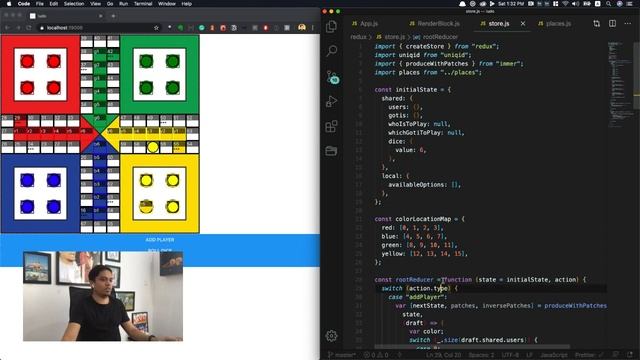Open the Explorer view in VS Code
The image size is (640, 360).
click(x=331, y=27)
